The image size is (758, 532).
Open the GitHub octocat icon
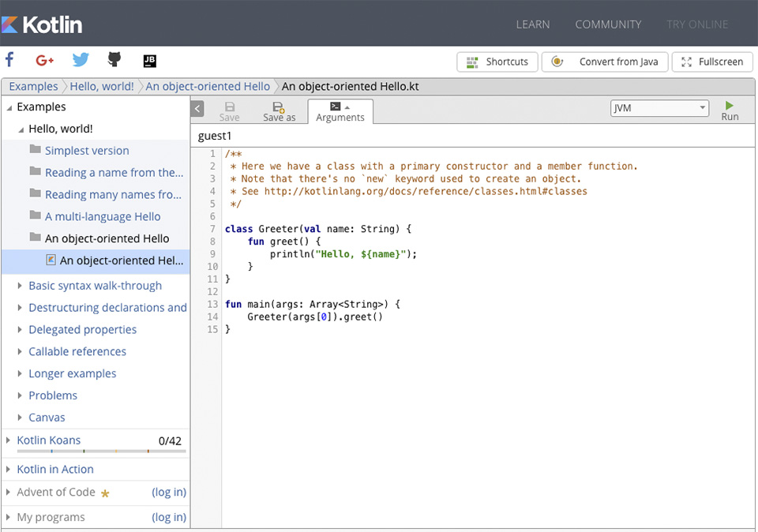114,59
